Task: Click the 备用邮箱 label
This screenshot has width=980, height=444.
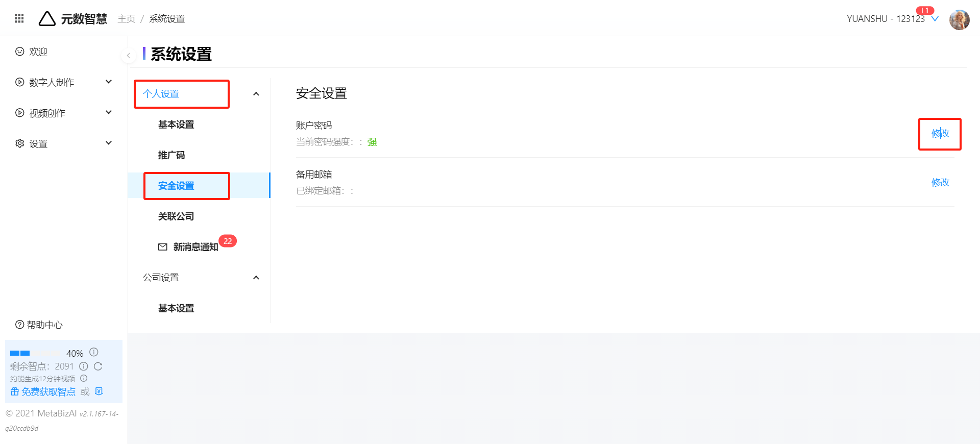Action: (314, 175)
